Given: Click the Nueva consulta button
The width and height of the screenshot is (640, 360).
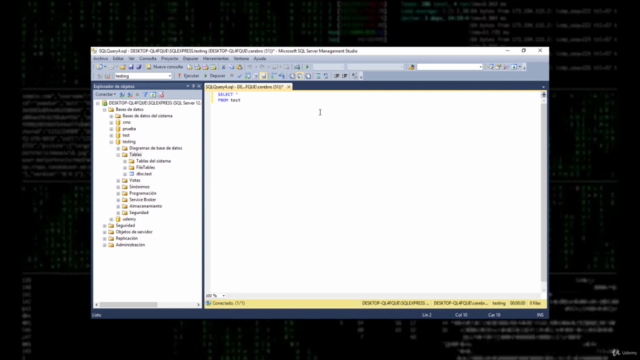Looking at the screenshot, I should [164, 67].
